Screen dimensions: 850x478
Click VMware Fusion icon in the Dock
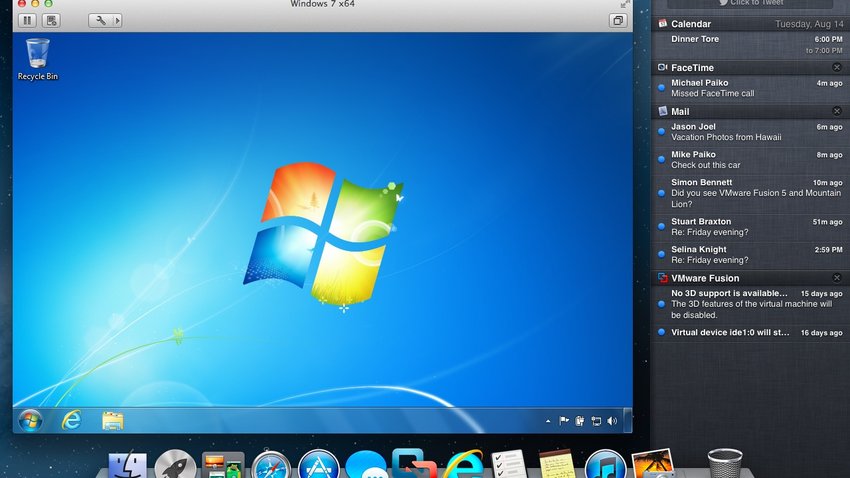coord(414,464)
